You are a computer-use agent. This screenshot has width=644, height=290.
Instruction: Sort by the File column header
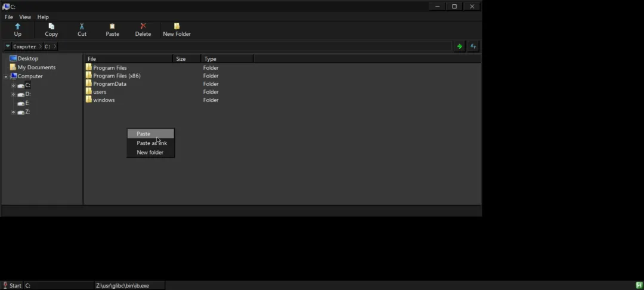point(129,58)
